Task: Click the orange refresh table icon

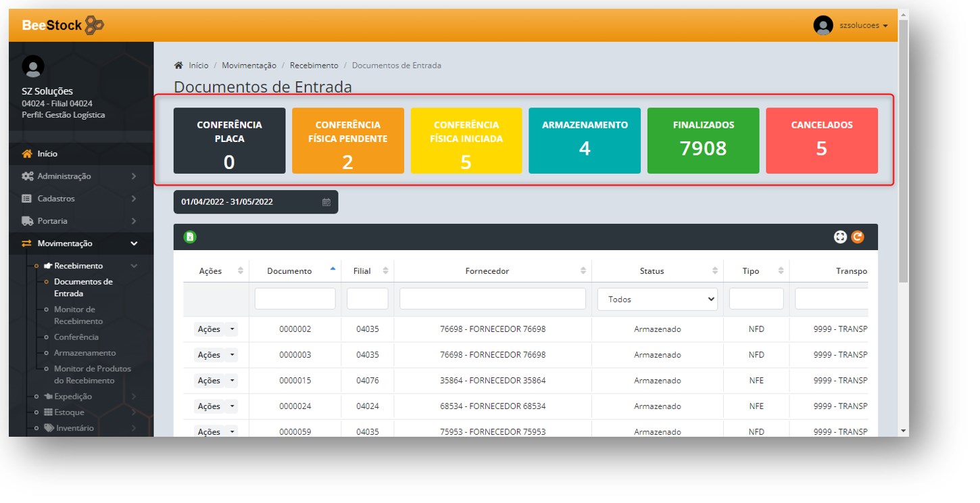Action: [858, 237]
